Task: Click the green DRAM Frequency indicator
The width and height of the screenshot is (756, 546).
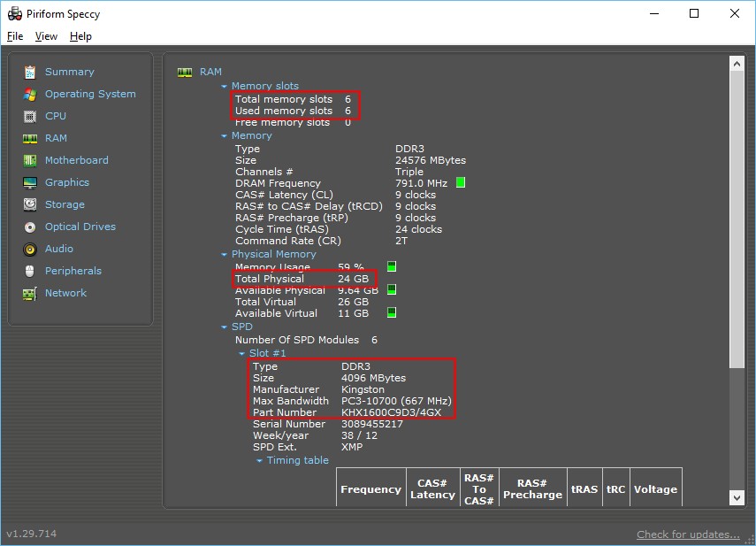Action: (461, 183)
